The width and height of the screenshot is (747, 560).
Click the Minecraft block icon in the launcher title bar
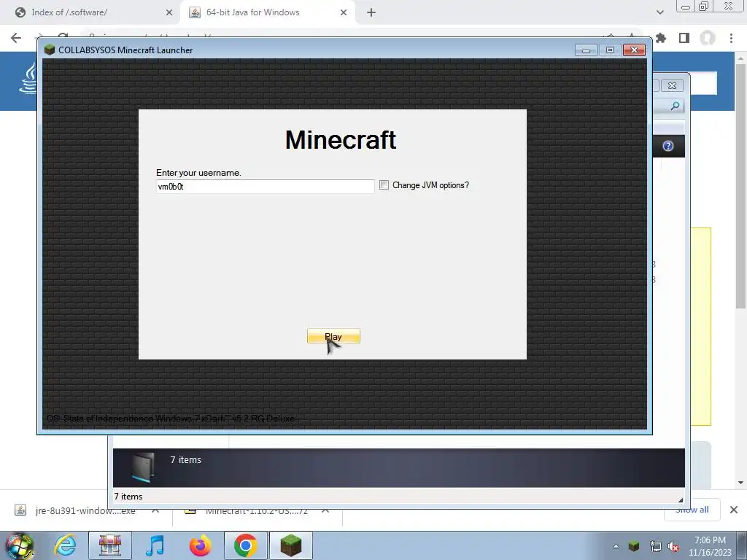pos(50,50)
